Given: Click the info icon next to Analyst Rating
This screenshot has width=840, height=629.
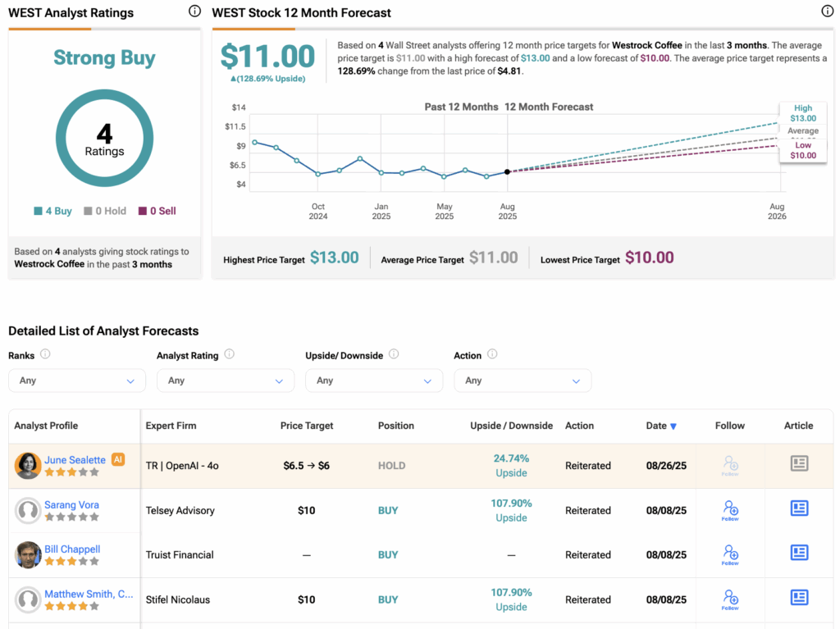Looking at the screenshot, I should tap(230, 354).
